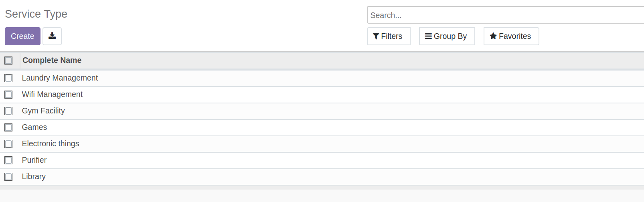
Task: Tick the Library row checkbox
Action: pyautogui.click(x=8, y=177)
